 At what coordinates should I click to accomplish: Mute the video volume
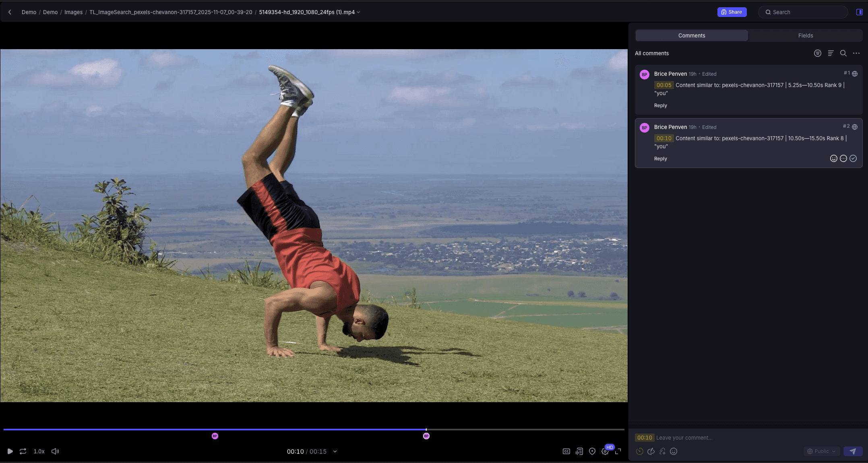pos(55,451)
